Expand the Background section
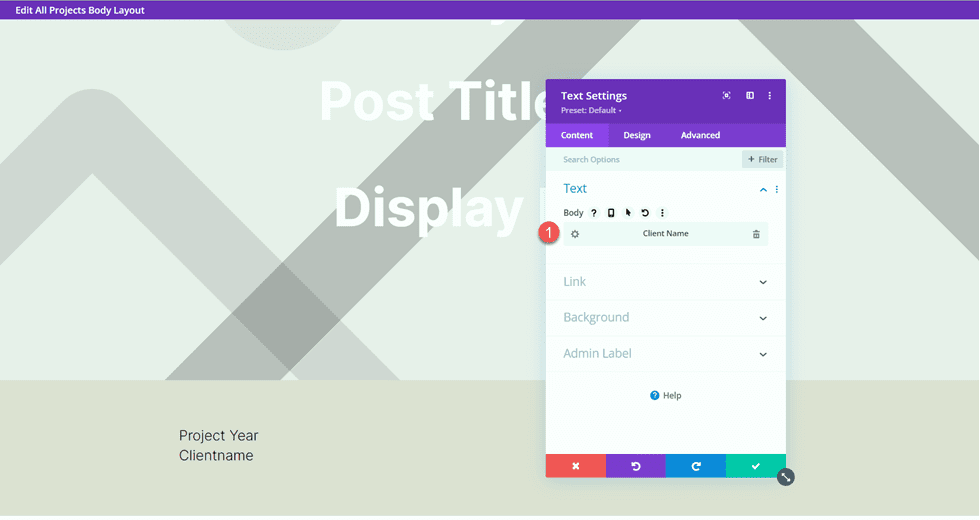Screen dimensions: 980x520 click(x=666, y=318)
